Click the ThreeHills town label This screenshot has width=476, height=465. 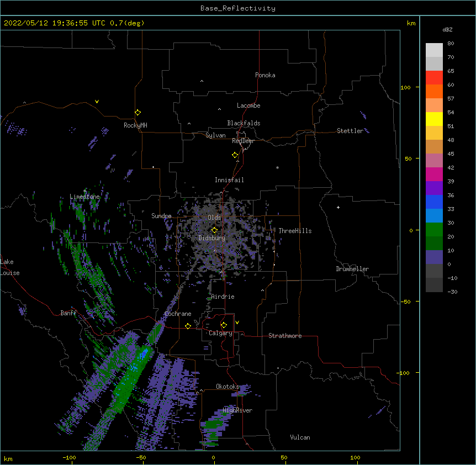click(295, 231)
